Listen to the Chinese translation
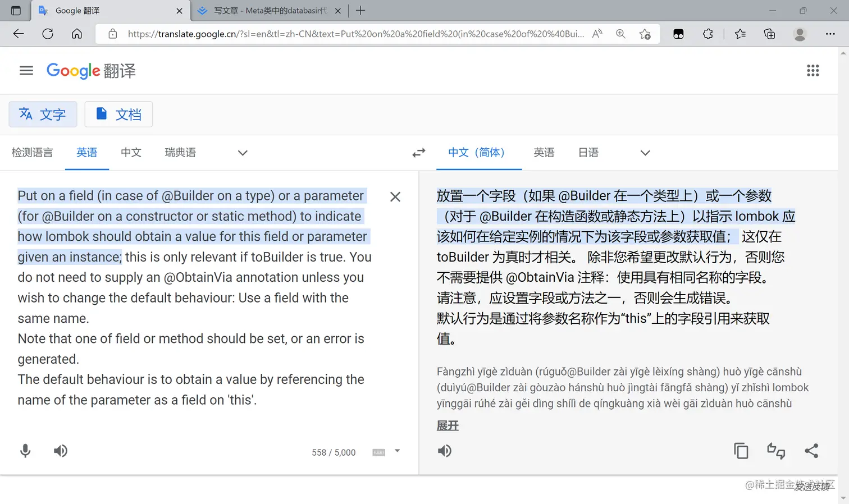Viewport: 849px width, 504px height. [445, 451]
